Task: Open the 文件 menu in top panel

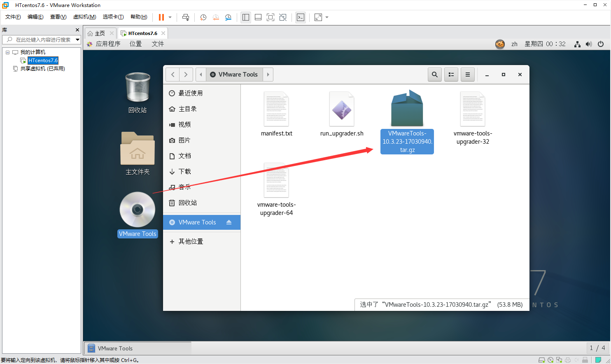Action: (x=158, y=44)
